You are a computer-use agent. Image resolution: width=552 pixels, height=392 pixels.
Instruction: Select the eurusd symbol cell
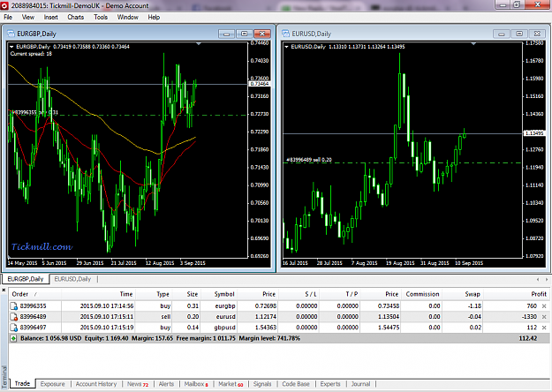coord(225,317)
